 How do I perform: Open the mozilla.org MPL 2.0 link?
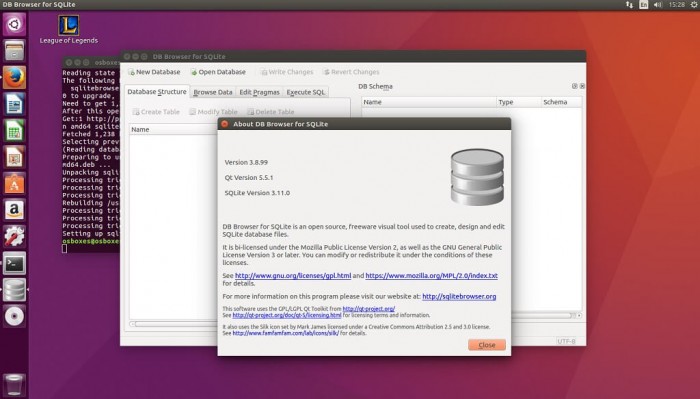point(431,276)
